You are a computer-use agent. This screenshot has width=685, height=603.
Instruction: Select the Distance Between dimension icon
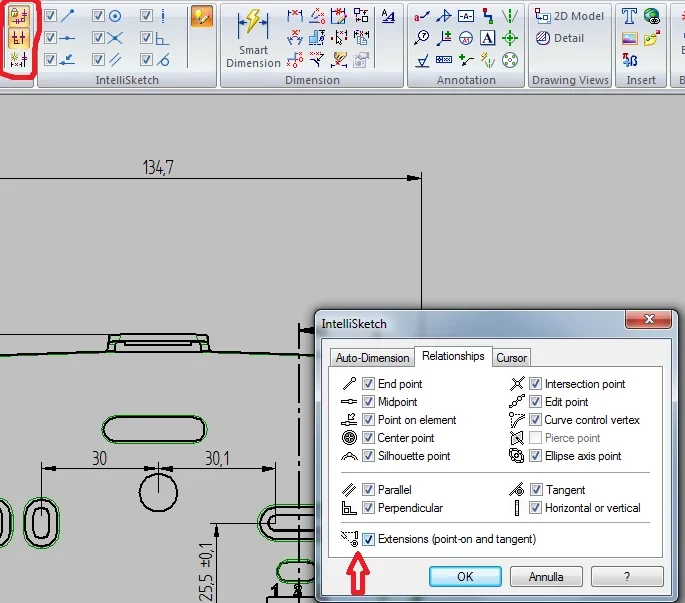click(295, 16)
